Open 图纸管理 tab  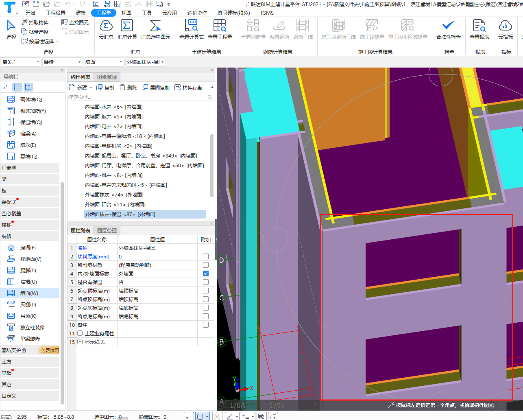pos(107,77)
